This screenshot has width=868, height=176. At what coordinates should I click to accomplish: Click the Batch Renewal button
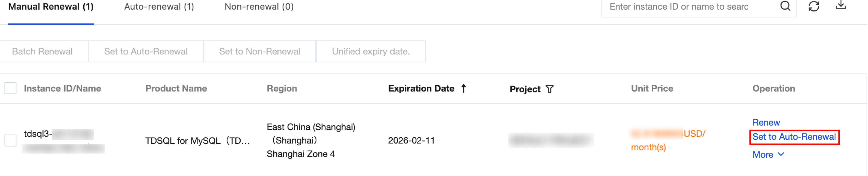[42, 51]
